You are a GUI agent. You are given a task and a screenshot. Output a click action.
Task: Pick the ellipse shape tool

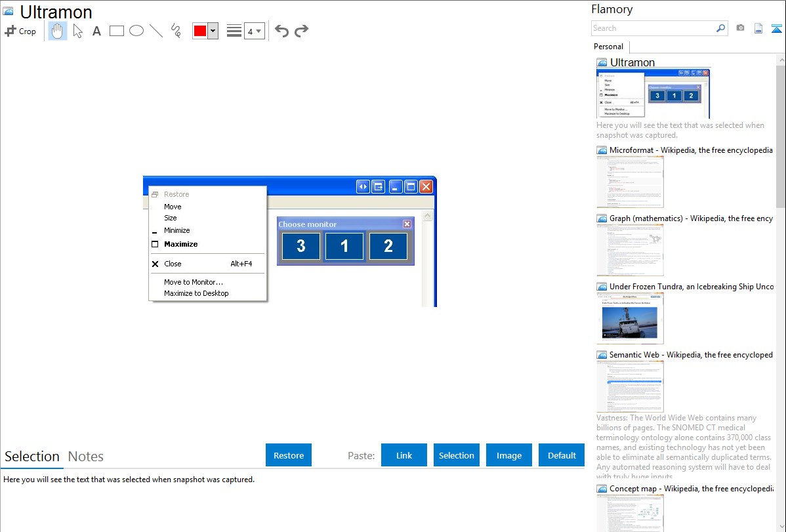(x=136, y=31)
